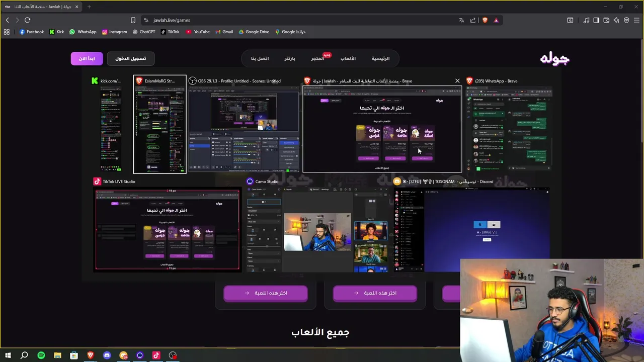
Task: Bookmark this page via bookmark icon
Action: (x=133, y=20)
